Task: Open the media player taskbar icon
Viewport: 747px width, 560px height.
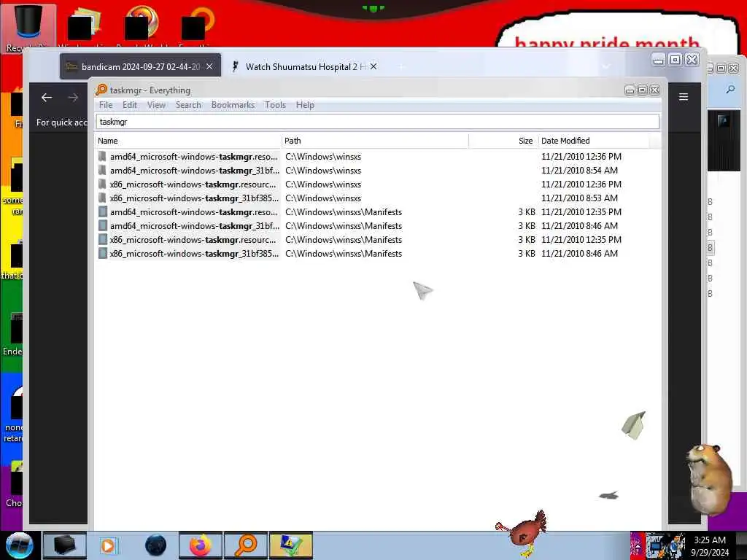Action: click(109, 545)
